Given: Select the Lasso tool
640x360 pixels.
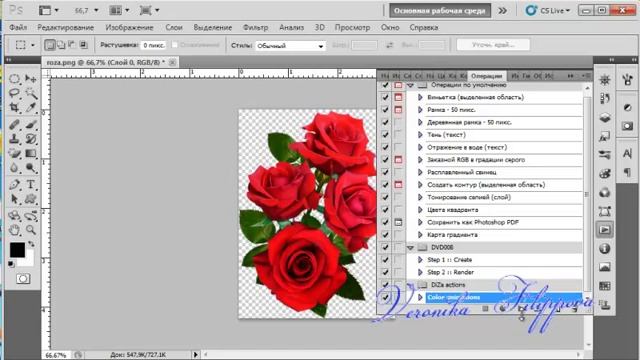Looking at the screenshot, I should pos(15,93).
